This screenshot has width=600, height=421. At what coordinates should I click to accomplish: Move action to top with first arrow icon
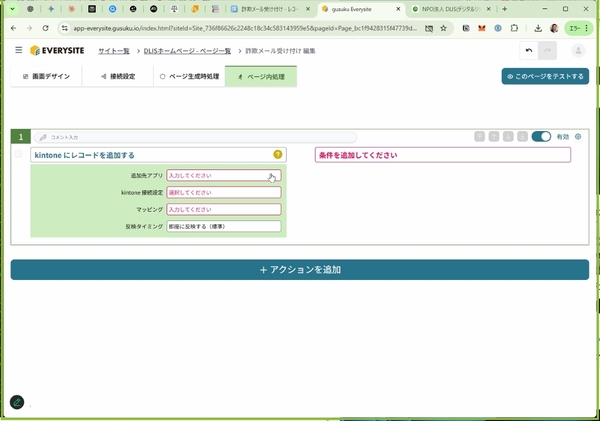point(480,136)
